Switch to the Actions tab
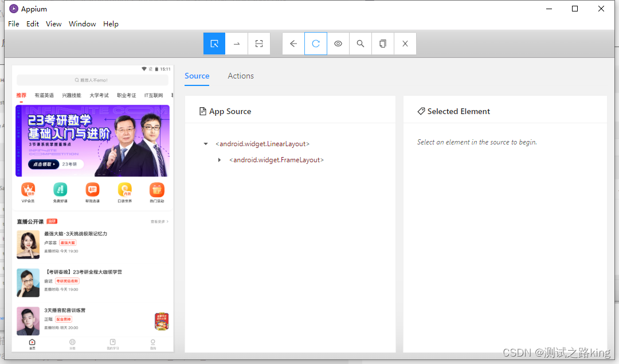Viewport: 619px width, 364px height. [x=241, y=76]
